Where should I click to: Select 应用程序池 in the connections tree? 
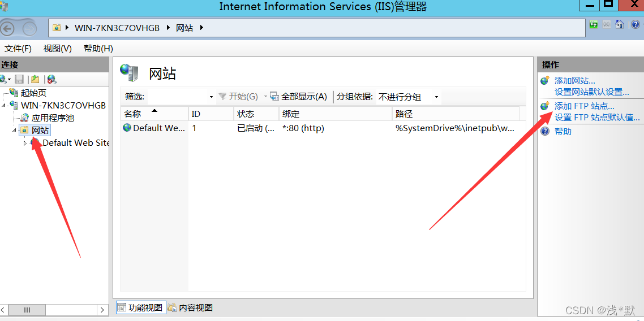click(x=53, y=118)
